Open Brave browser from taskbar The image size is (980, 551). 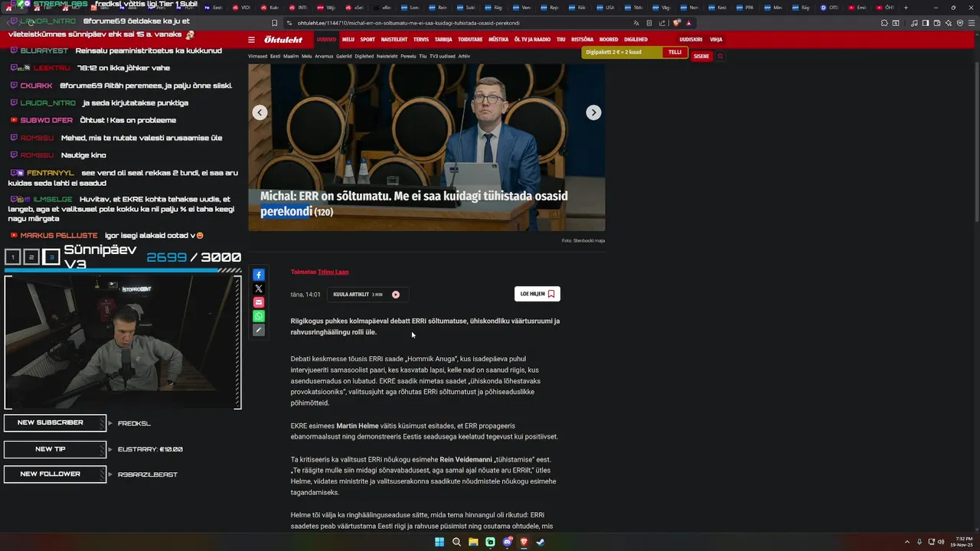[524, 542]
